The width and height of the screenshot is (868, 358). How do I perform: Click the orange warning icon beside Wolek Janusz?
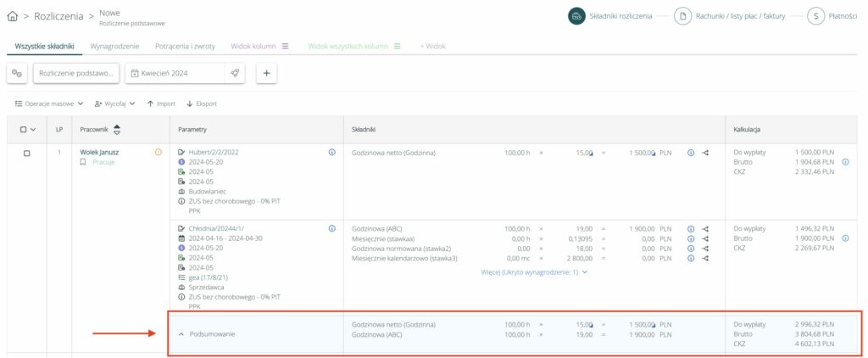click(x=158, y=153)
